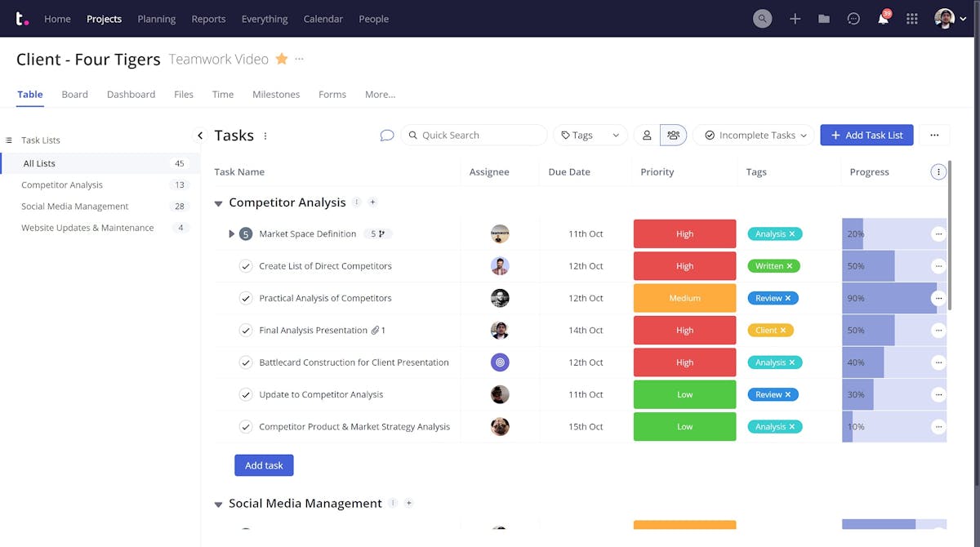Viewport: 980px width, 547px height.
Task: Open user menu chevron beside avatar
Action: [963, 19]
